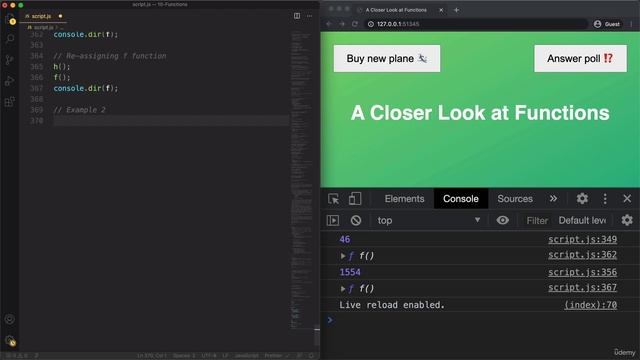Expand the f() entry from script.js:362
The image size is (640, 360).
(343, 256)
